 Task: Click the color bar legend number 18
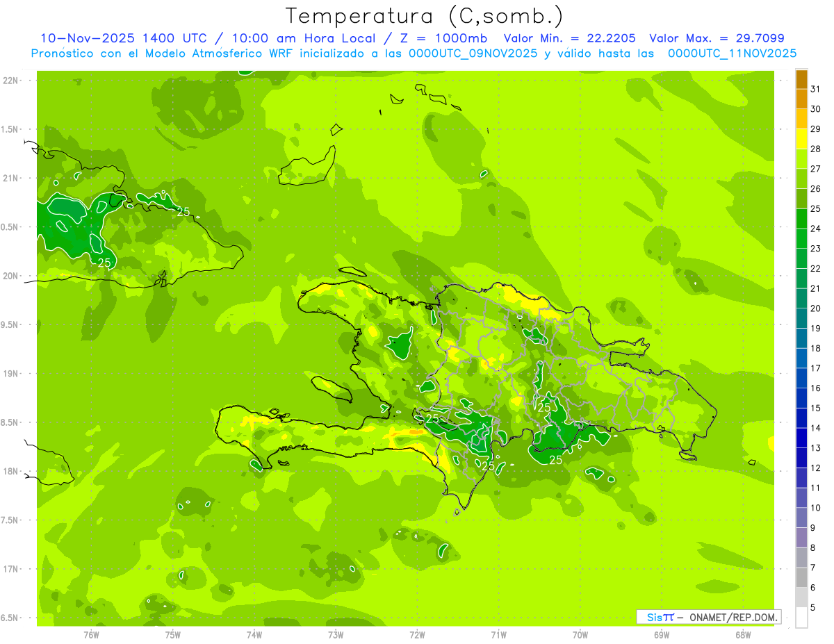(816, 348)
